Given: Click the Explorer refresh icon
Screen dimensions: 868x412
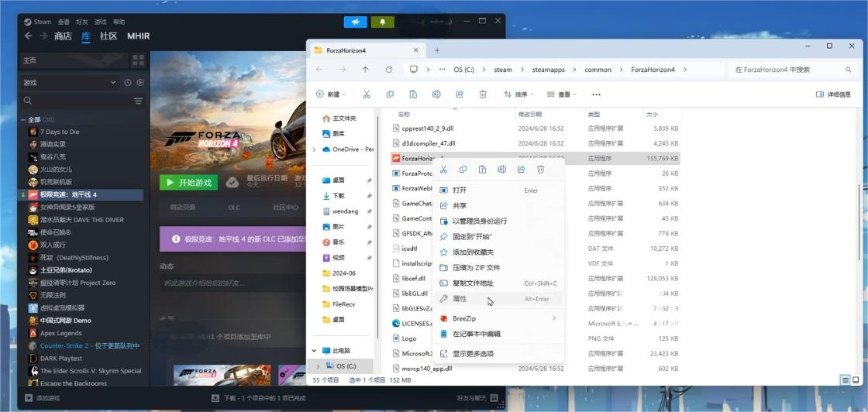Looking at the screenshot, I should point(389,70).
